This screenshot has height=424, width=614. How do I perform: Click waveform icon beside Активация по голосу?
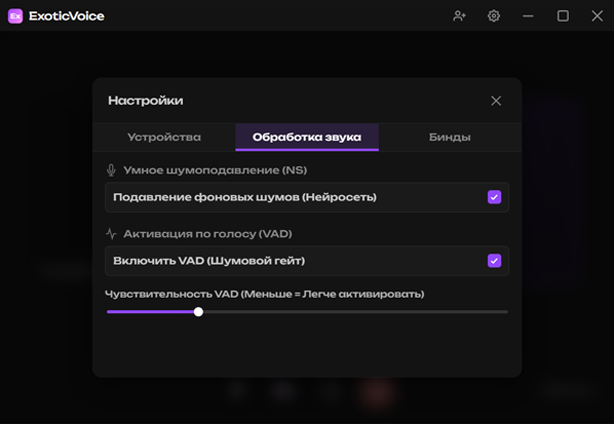[111, 234]
